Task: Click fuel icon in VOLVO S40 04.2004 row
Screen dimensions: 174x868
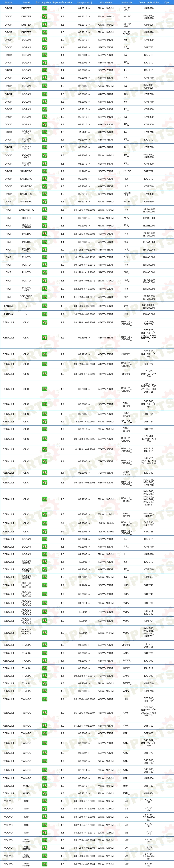Action: point(45,832)
